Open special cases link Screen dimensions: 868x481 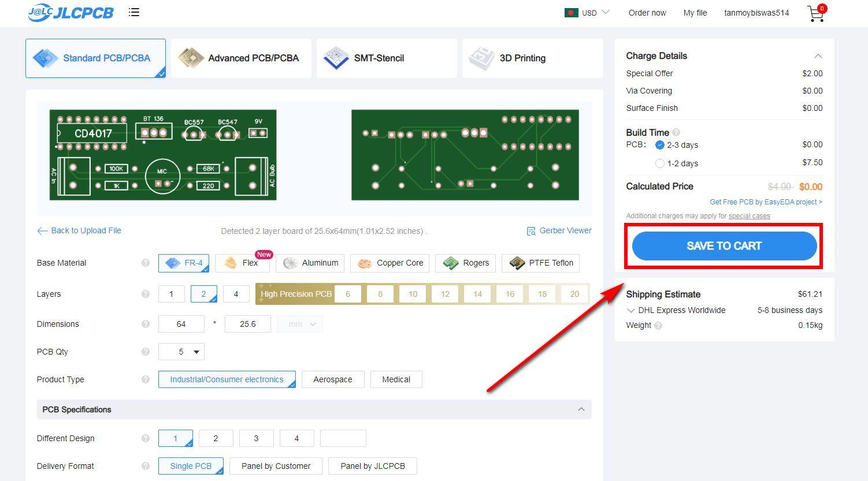(x=749, y=216)
